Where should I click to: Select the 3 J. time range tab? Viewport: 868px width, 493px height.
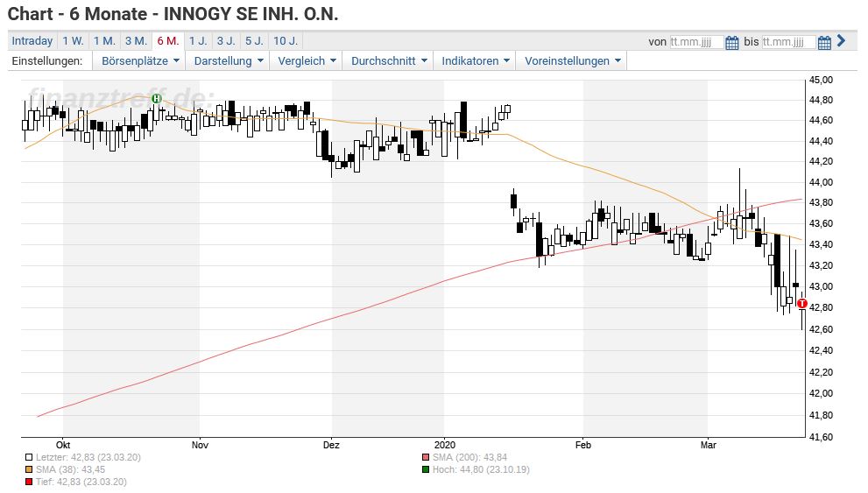click(226, 41)
